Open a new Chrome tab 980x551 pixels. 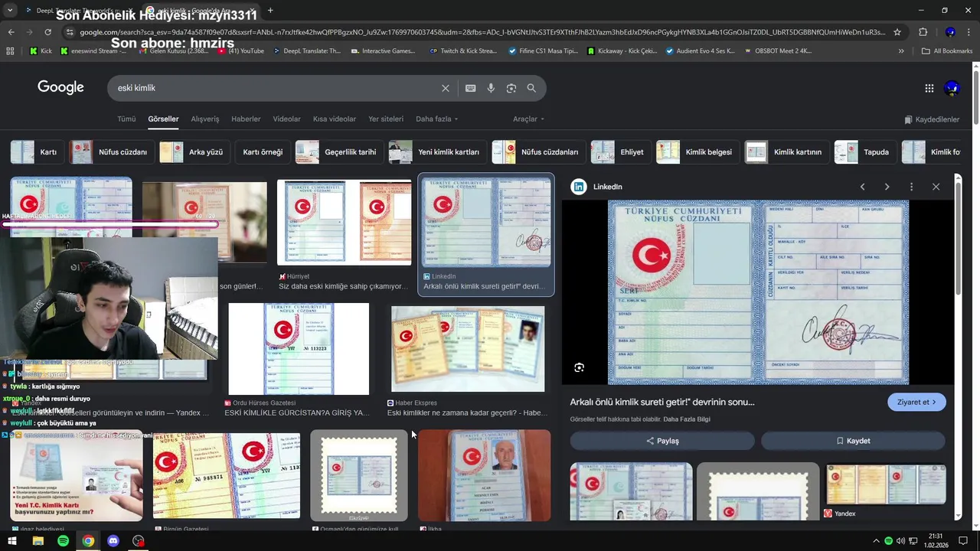(270, 11)
